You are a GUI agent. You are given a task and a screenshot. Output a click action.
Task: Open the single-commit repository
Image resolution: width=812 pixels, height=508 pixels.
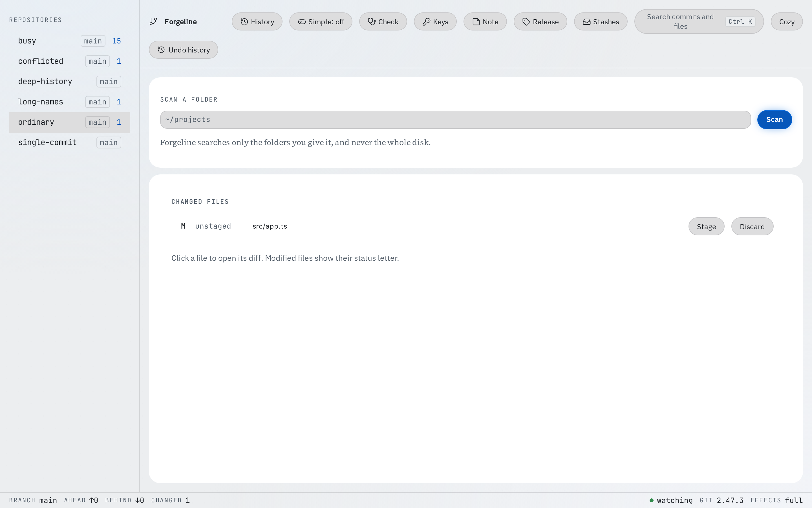pos(69,143)
